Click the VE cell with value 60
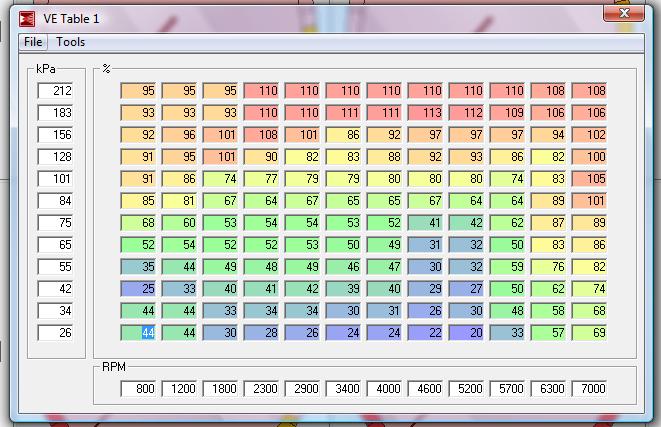The width and height of the screenshot is (661, 427). tap(179, 223)
